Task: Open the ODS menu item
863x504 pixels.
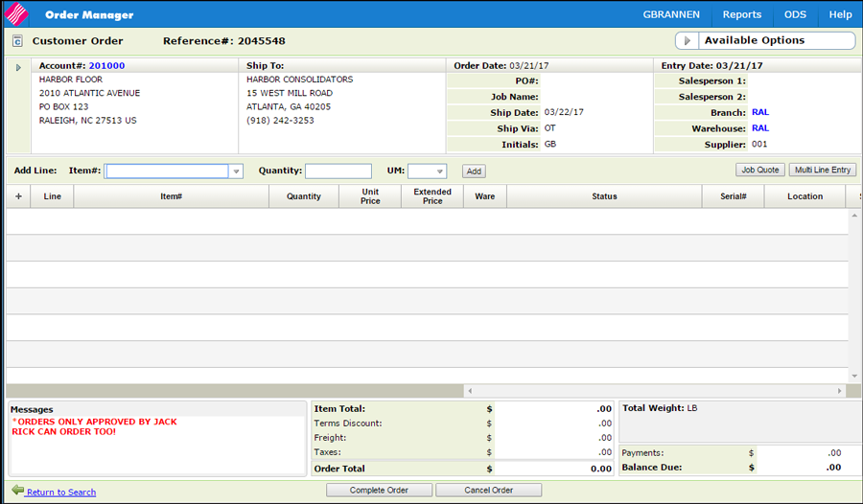Action: click(795, 15)
